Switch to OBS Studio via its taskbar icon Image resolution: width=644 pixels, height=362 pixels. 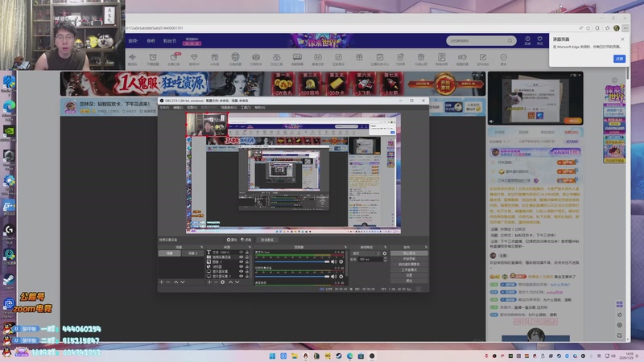372,356
